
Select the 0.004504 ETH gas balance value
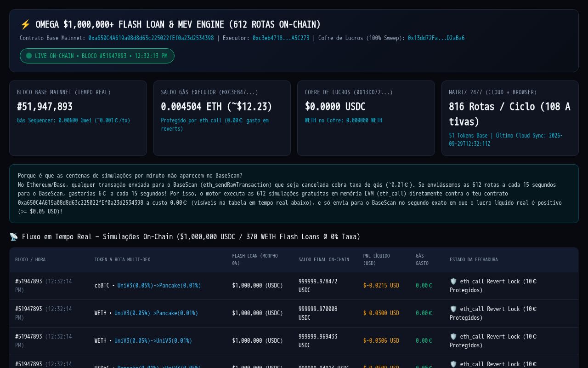pos(216,106)
